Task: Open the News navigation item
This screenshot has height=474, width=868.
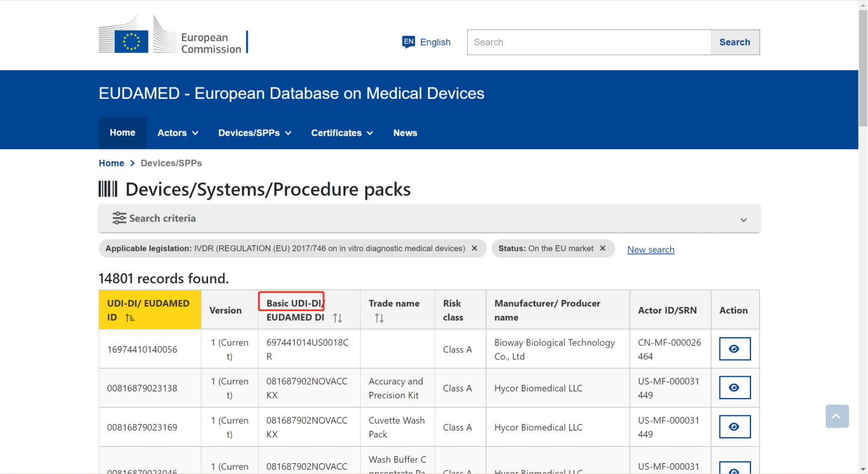Action: tap(405, 133)
